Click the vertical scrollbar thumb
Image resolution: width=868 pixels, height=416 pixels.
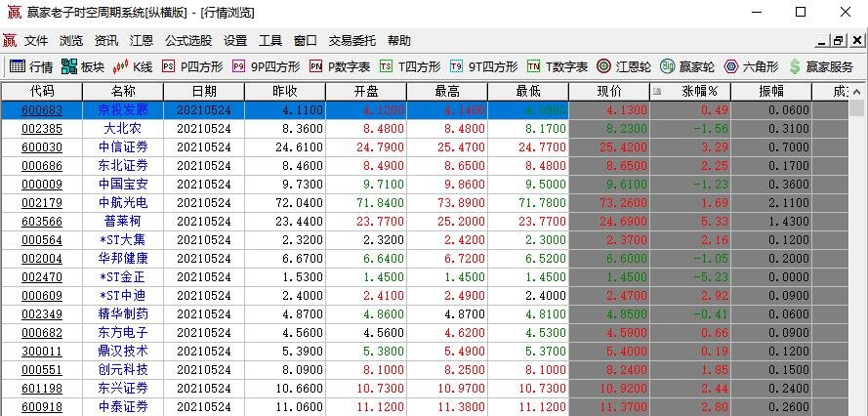(856, 108)
